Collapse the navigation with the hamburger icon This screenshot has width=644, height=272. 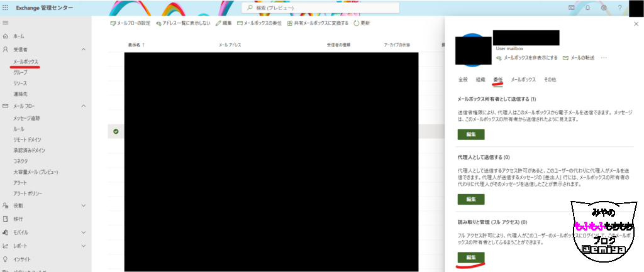(x=6, y=23)
